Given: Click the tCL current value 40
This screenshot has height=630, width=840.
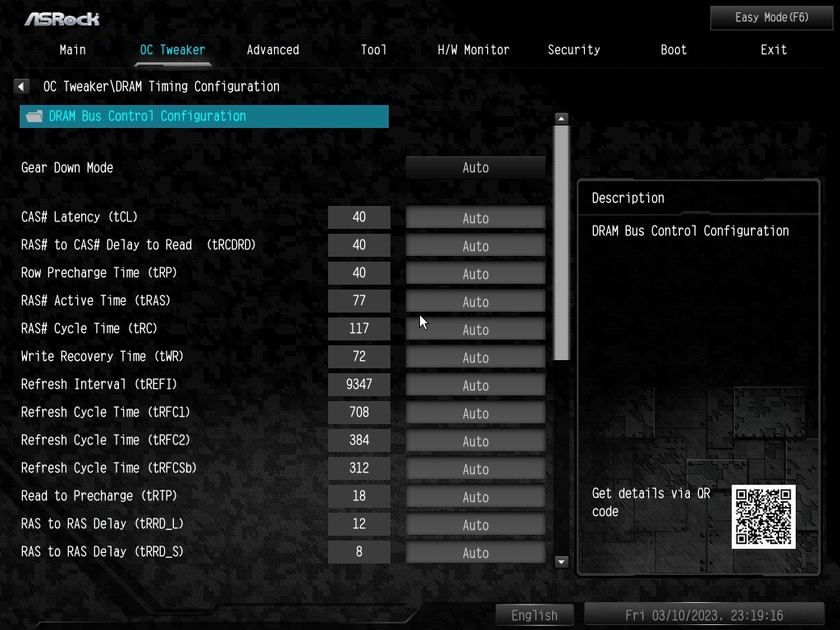Looking at the screenshot, I should 359,217.
